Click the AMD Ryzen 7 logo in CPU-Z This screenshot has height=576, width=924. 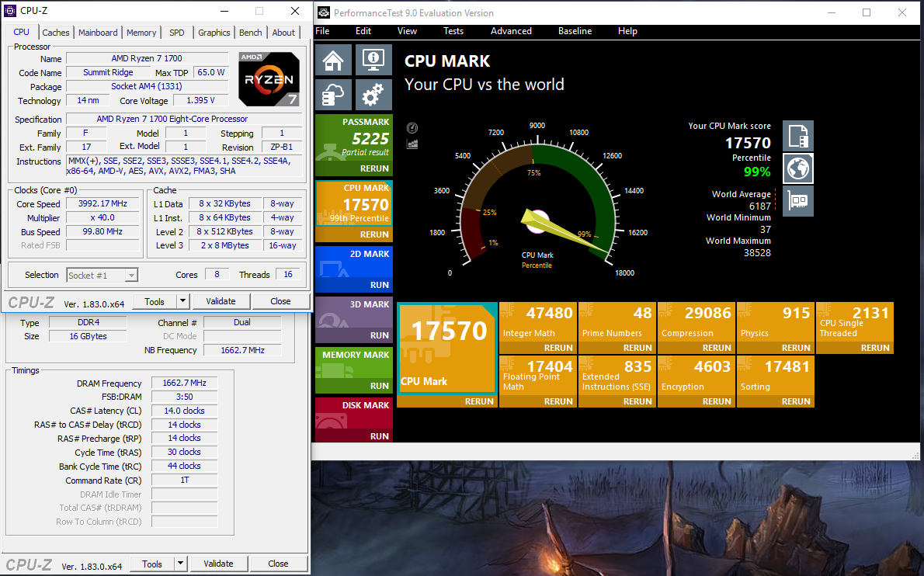click(269, 79)
